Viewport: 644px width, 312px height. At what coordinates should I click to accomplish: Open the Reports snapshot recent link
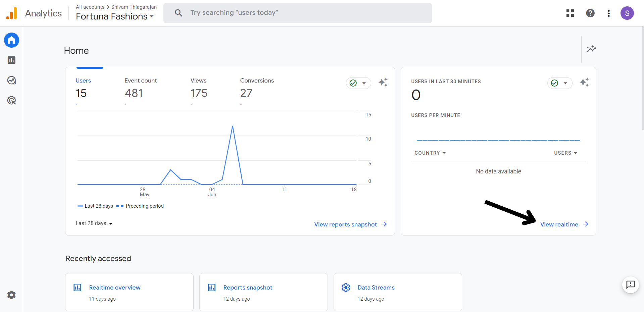point(248,288)
